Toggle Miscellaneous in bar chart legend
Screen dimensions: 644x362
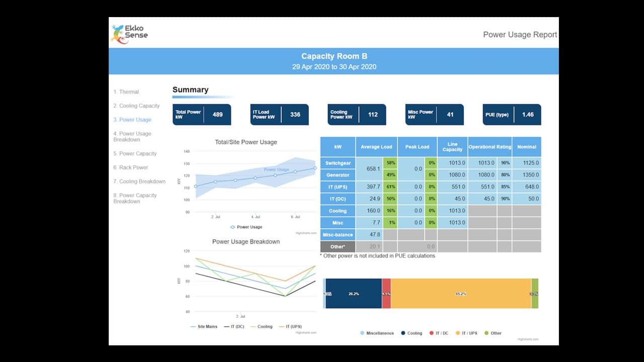(x=377, y=333)
